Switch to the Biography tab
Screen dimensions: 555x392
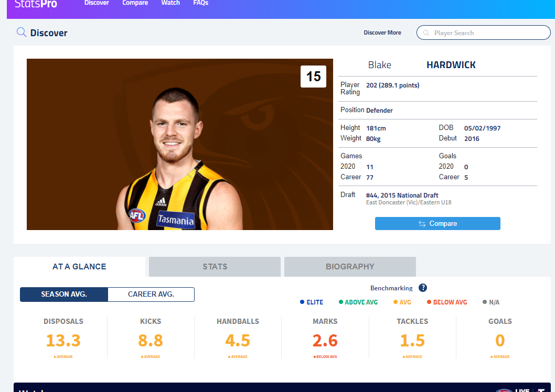(350, 267)
